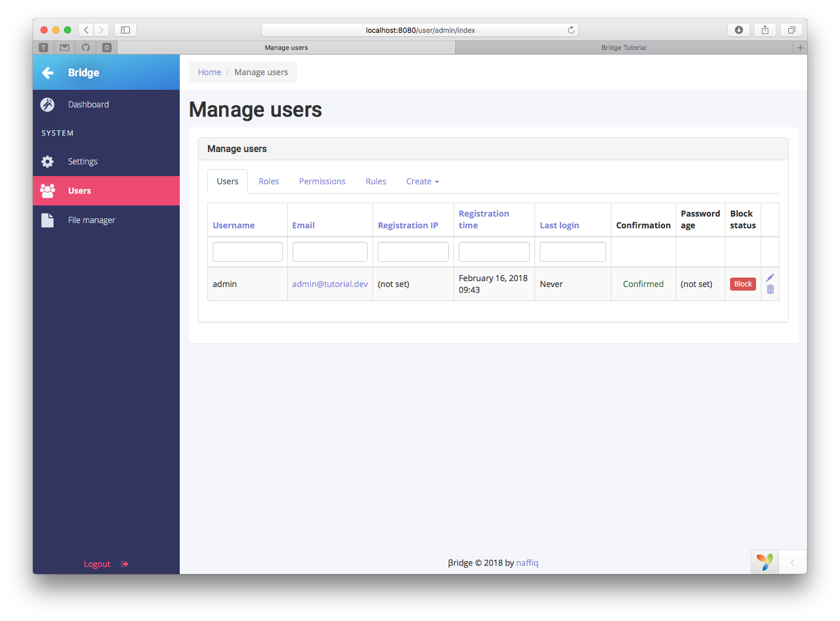Select the Users group icon
The image size is (840, 621).
48,190
